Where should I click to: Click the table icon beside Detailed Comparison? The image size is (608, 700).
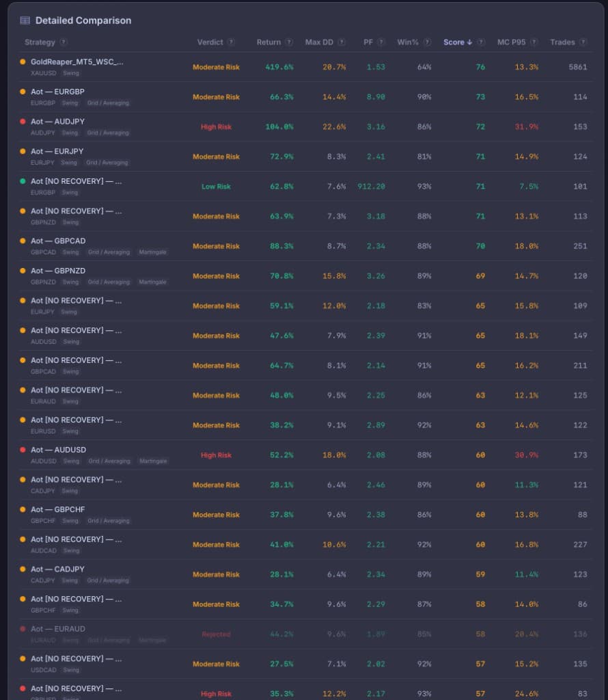tap(25, 21)
